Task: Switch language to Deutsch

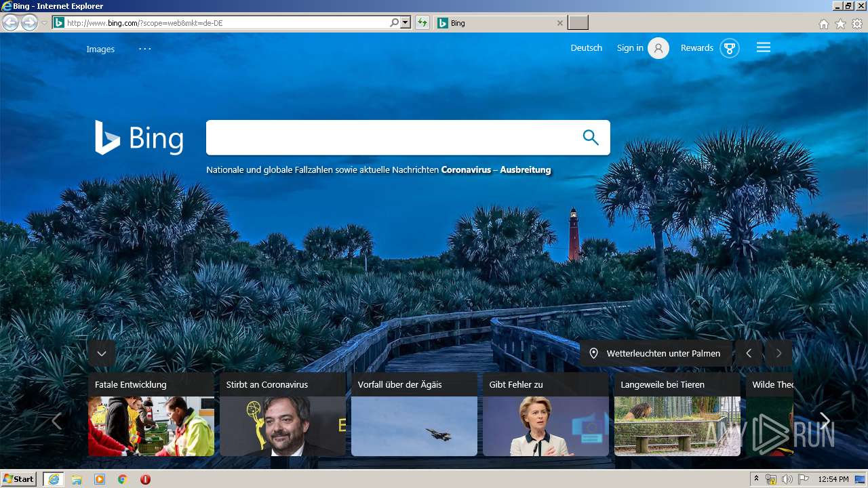Action: coord(587,48)
